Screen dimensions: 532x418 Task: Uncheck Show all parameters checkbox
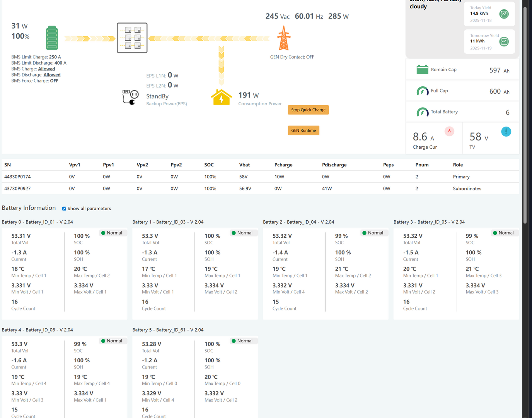[64, 209]
